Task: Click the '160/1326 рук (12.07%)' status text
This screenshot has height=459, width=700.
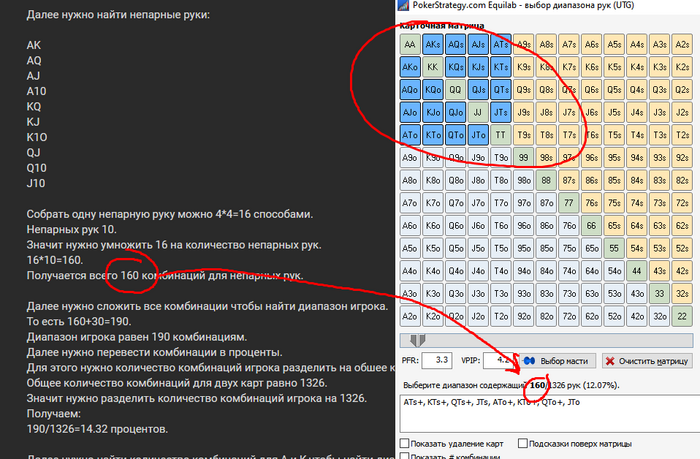Action: point(575,385)
